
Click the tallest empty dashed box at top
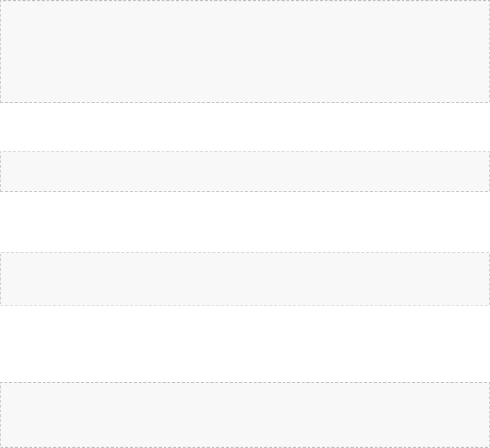point(245,51)
